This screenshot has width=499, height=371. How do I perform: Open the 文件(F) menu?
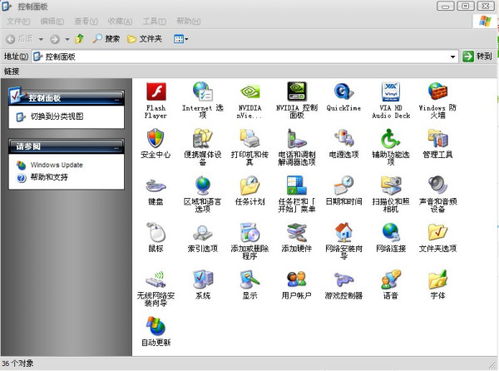tap(18, 21)
